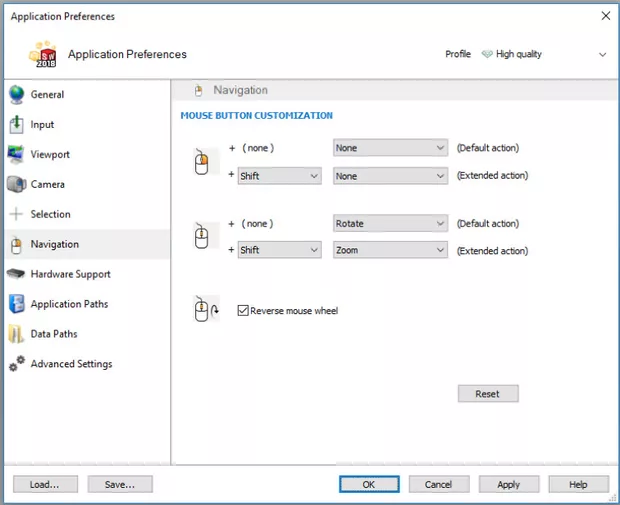Open the Selection preferences page
The width and height of the screenshot is (620, 505).
(50, 214)
